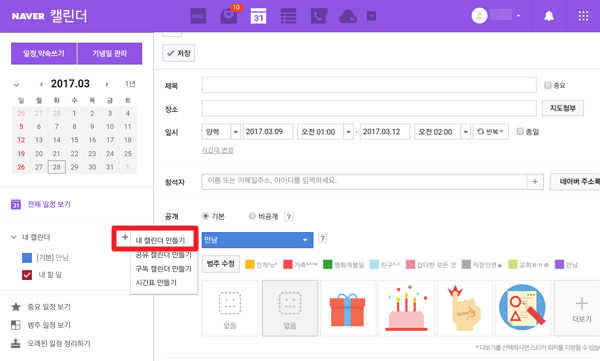Pick the red 가족 category swatch

(288, 265)
